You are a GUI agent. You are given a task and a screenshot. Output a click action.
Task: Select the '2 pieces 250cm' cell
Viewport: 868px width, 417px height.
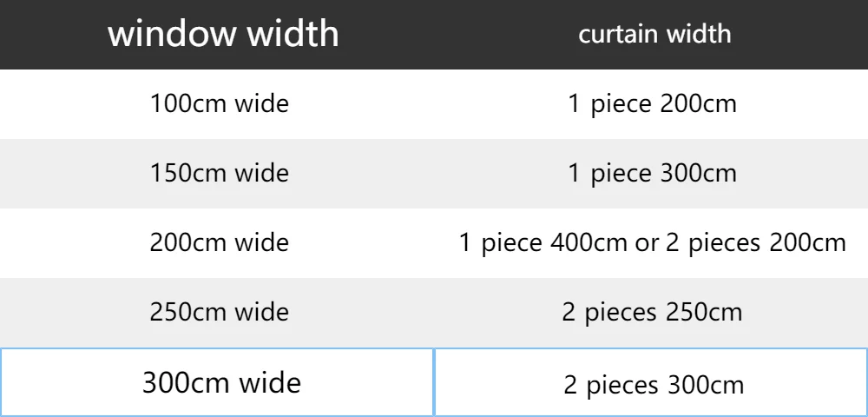[x=652, y=313]
